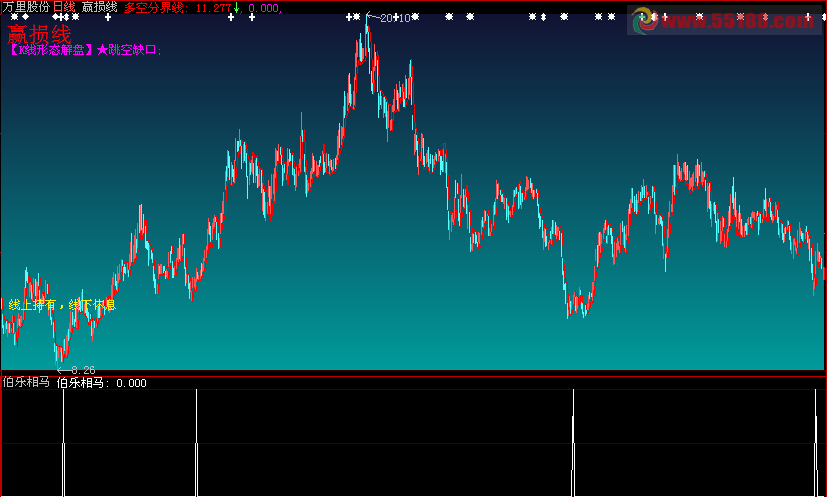
Task: Click the 伯乐相马: 0.000 value readout
Action: tap(102, 383)
